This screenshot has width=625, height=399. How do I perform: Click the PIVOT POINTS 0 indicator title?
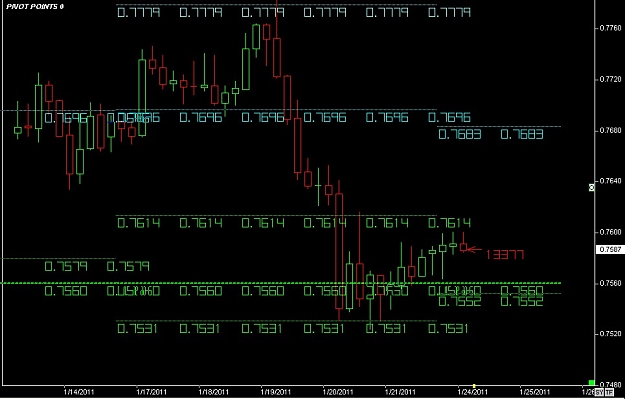35,6
